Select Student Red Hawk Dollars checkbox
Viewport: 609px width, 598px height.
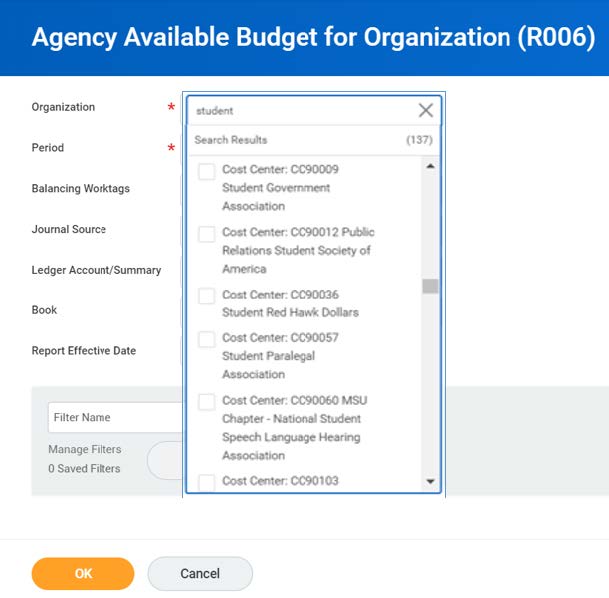coord(207,296)
